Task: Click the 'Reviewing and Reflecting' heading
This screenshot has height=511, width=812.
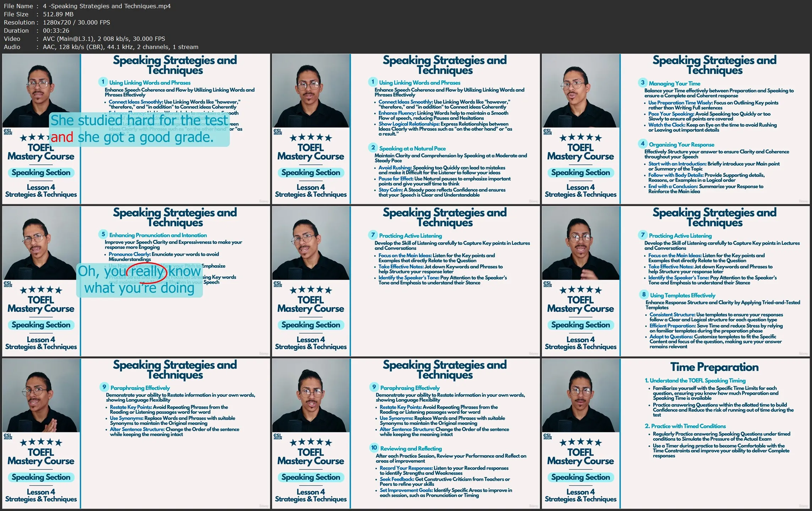Action: coord(411,449)
